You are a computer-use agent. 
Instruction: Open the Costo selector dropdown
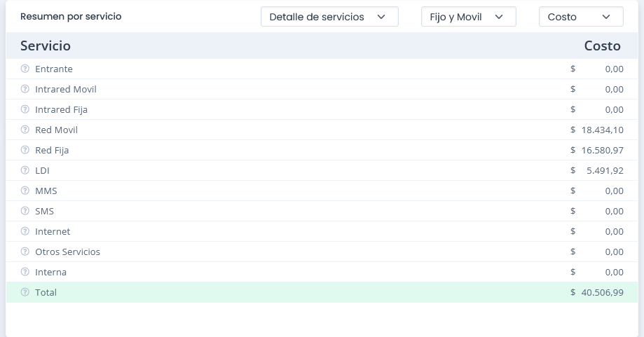tap(580, 17)
